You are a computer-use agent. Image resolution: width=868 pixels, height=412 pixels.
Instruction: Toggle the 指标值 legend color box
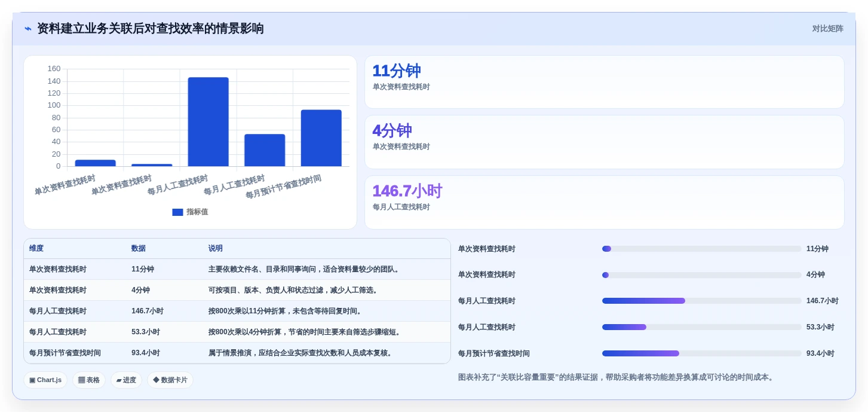pyautogui.click(x=177, y=212)
